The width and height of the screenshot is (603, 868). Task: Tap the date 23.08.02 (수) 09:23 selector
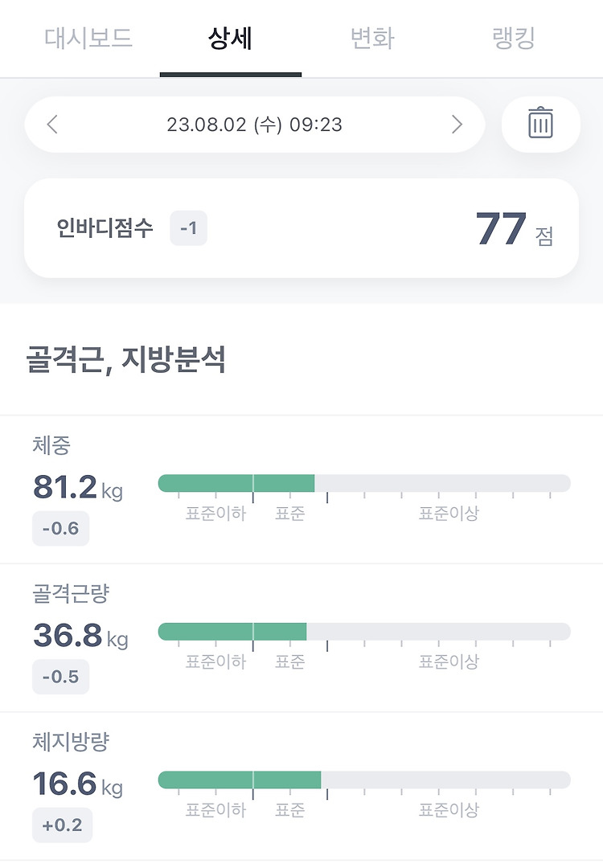[255, 124]
